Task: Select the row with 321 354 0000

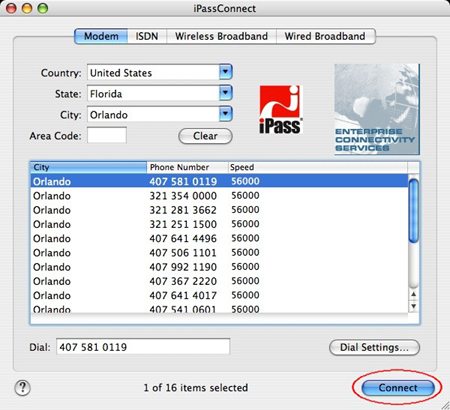Action: pos(219,195)
